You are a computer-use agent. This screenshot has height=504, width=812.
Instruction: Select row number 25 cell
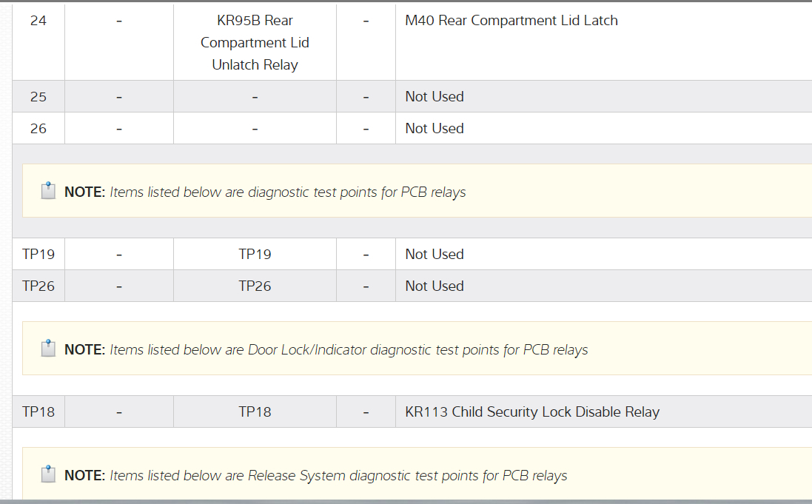tap(38, 96)
